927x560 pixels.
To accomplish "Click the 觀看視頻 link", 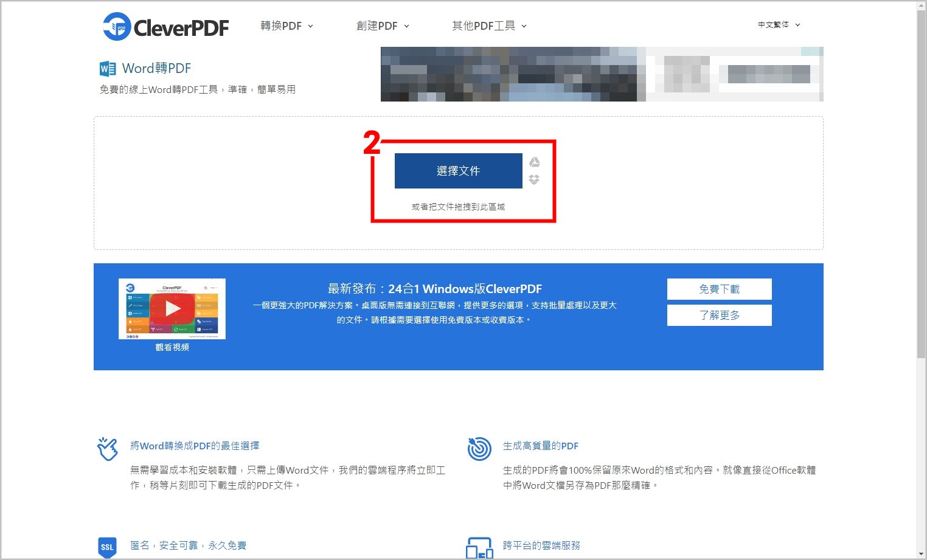I will point(172,347).
